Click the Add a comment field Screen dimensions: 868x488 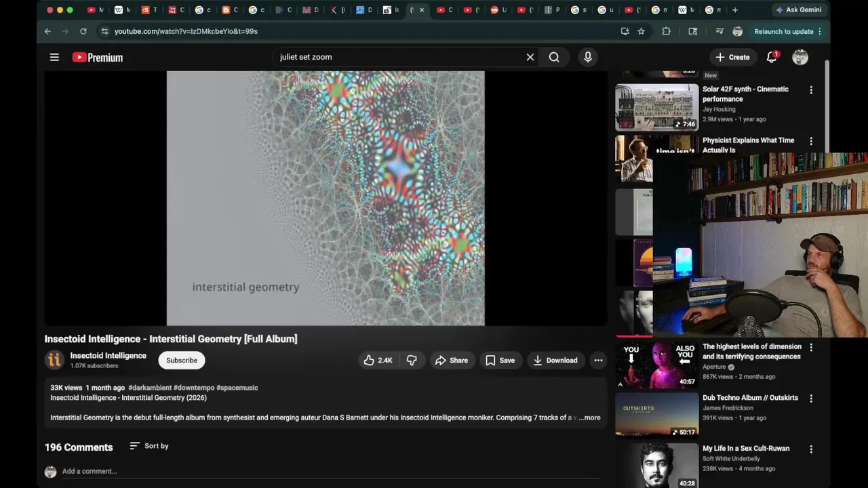coord(331,472)
